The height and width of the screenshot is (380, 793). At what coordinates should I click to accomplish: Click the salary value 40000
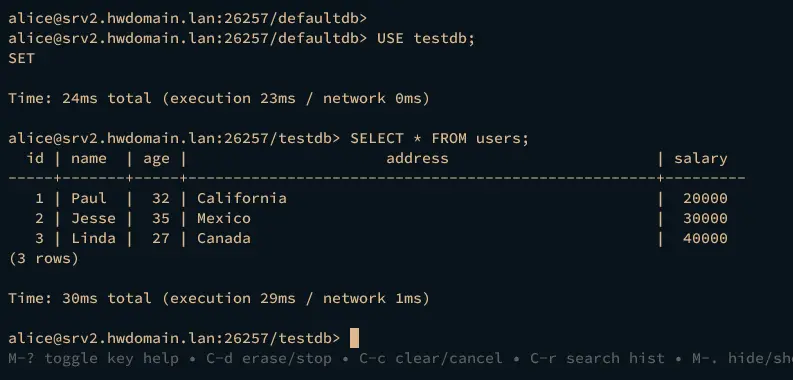[705, 238]
